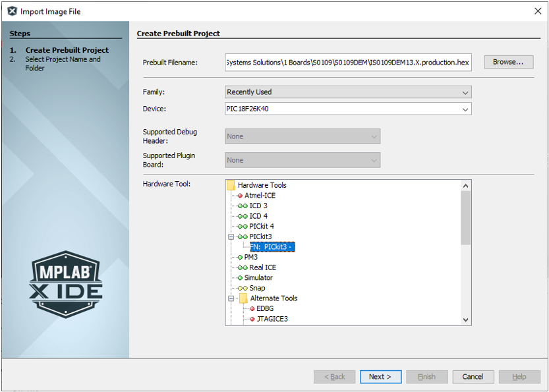
Task: Open the Family dropdown showing Recently Used
Action: [348, 92]
